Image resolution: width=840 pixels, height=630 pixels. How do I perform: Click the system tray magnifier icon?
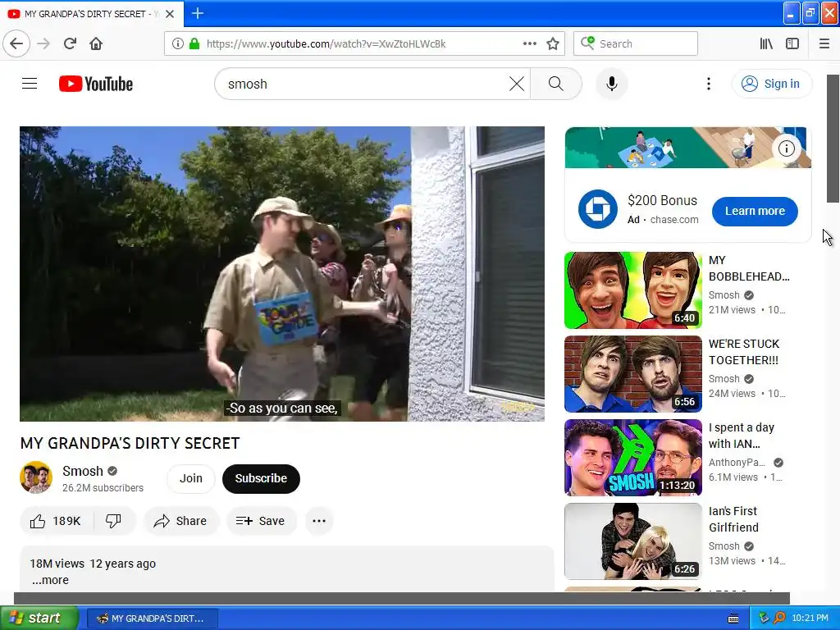click(779, 618)
